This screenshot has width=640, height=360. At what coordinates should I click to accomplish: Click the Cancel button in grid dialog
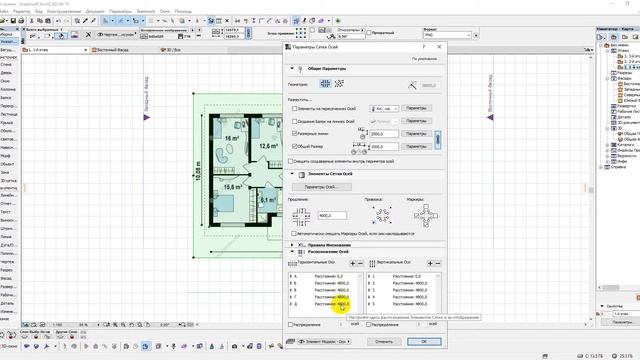pos(383,341)
